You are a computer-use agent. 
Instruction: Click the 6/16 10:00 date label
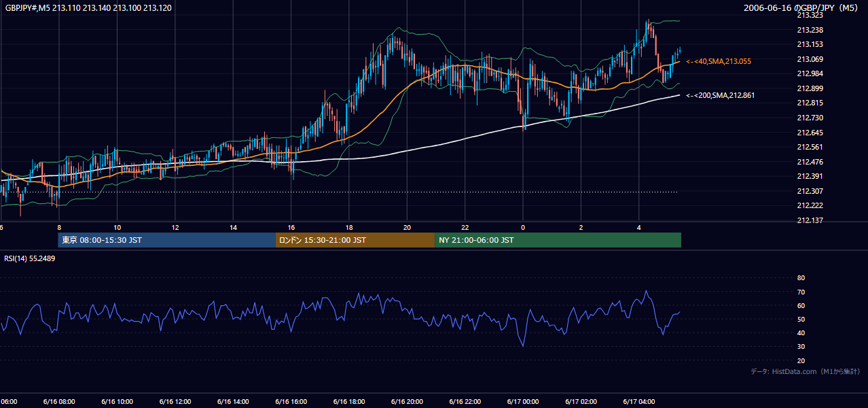(117, 402)
